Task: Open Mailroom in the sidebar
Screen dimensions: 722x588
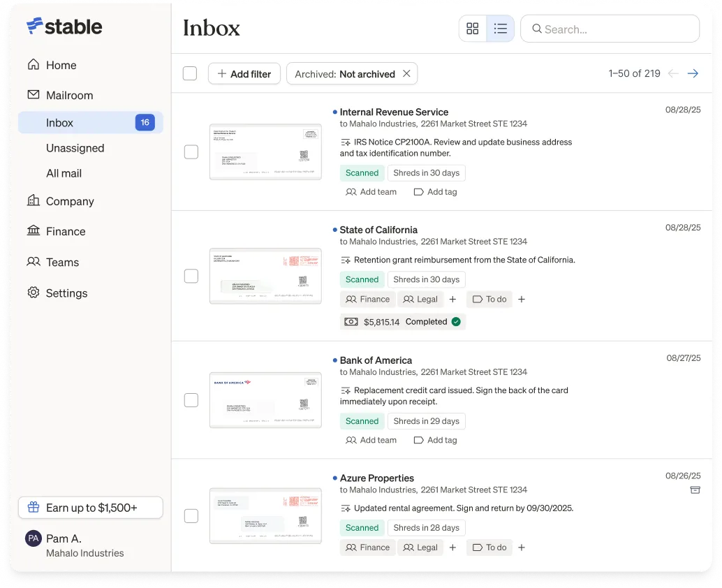Action: point(60,95)
